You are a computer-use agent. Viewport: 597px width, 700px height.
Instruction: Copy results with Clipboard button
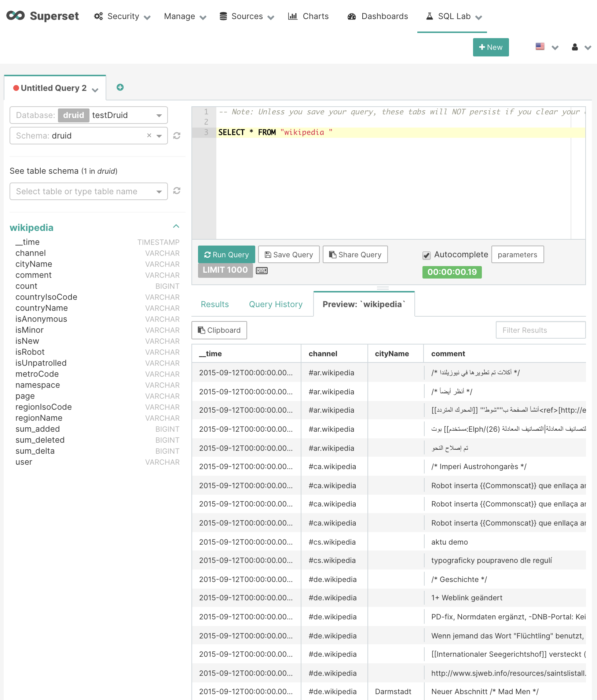click(219, 330)
